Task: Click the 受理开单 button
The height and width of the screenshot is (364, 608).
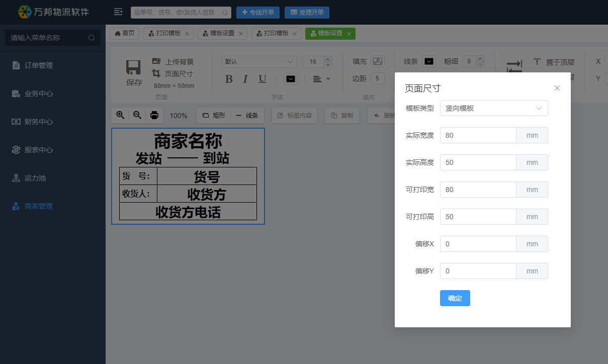Action: tap(307, 13)
